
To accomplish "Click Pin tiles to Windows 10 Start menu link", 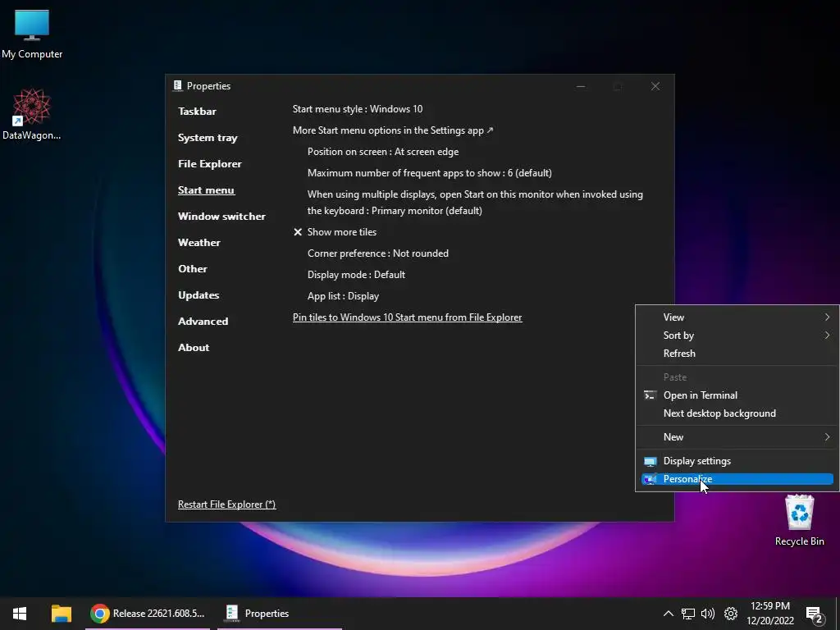I will pos(407,317).
